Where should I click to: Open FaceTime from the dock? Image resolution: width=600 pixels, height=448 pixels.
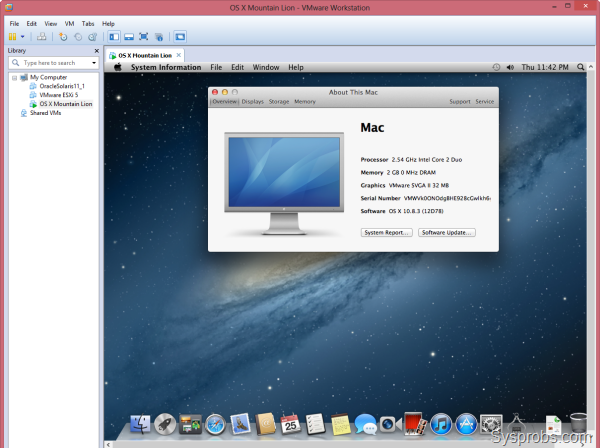(x=390, y=424)
